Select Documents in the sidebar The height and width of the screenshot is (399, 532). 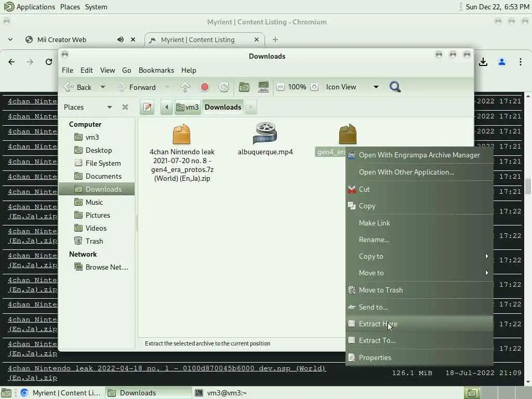(97, 177)
